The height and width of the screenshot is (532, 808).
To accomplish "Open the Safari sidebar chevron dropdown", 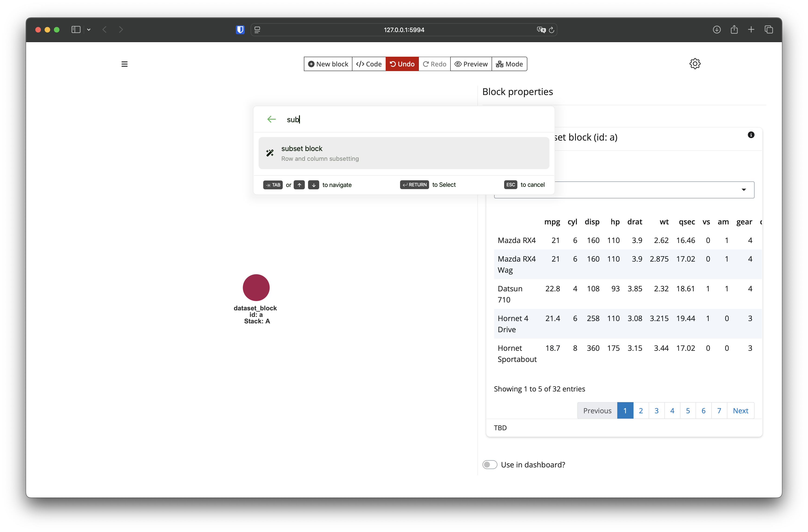I will (x=89, y=30).
